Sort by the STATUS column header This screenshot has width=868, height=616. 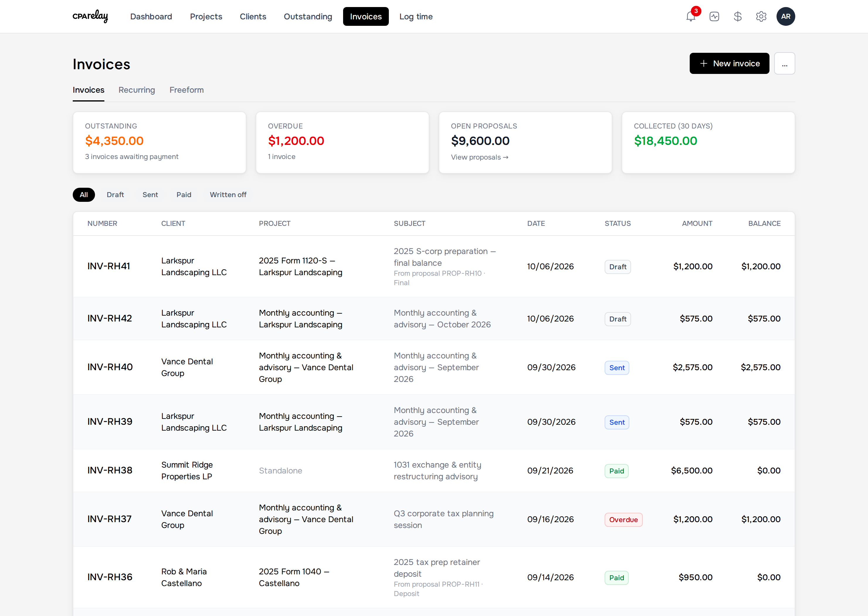(617, 224)
